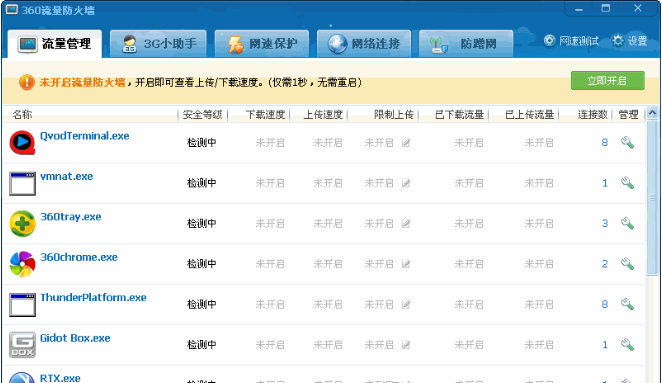Open vmnat.exe process link
The width and height of the screenshot is (662, 383).
[x=66, y=176]
